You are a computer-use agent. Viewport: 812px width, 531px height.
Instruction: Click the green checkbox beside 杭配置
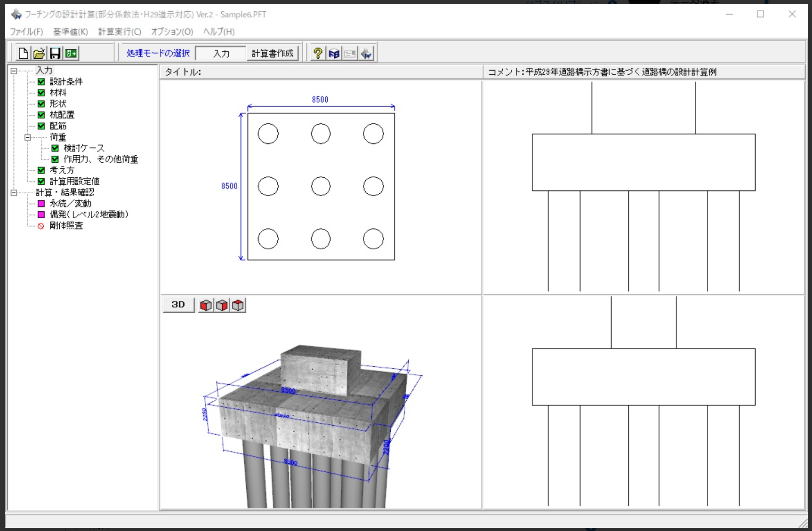[x=41, y=115]
